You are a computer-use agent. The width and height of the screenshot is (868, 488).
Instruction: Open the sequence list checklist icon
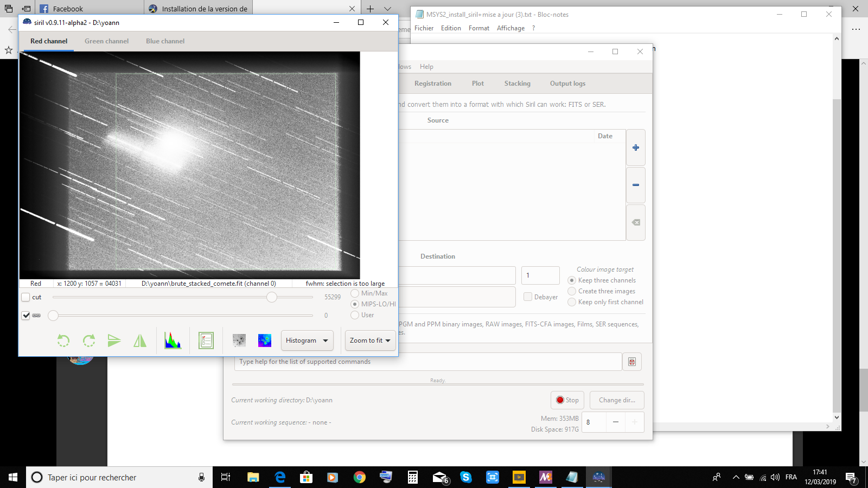point(206,341)
